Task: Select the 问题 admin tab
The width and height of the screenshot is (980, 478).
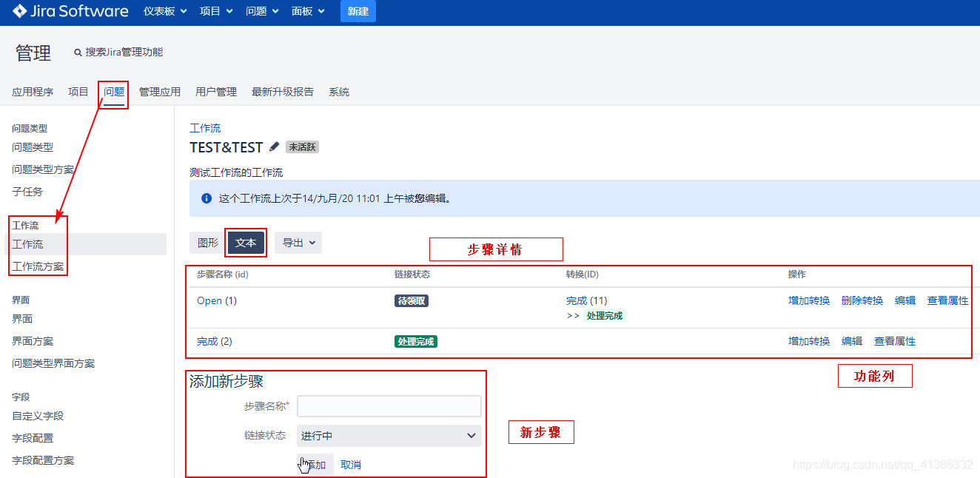Action: click(x=114, y=92)
